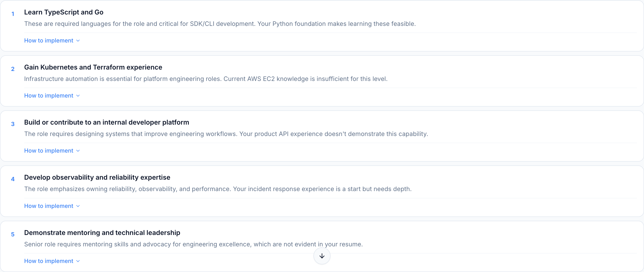Click the scroll-down arrow circle button
The image size is (644, 272).
tap(322, 256)
